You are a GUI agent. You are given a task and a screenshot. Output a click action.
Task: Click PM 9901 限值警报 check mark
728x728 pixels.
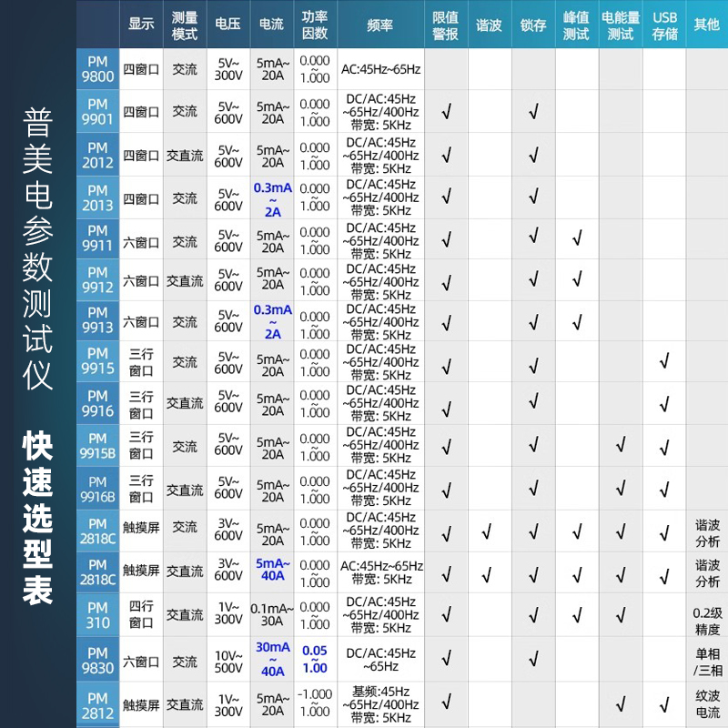click(446, 111)
